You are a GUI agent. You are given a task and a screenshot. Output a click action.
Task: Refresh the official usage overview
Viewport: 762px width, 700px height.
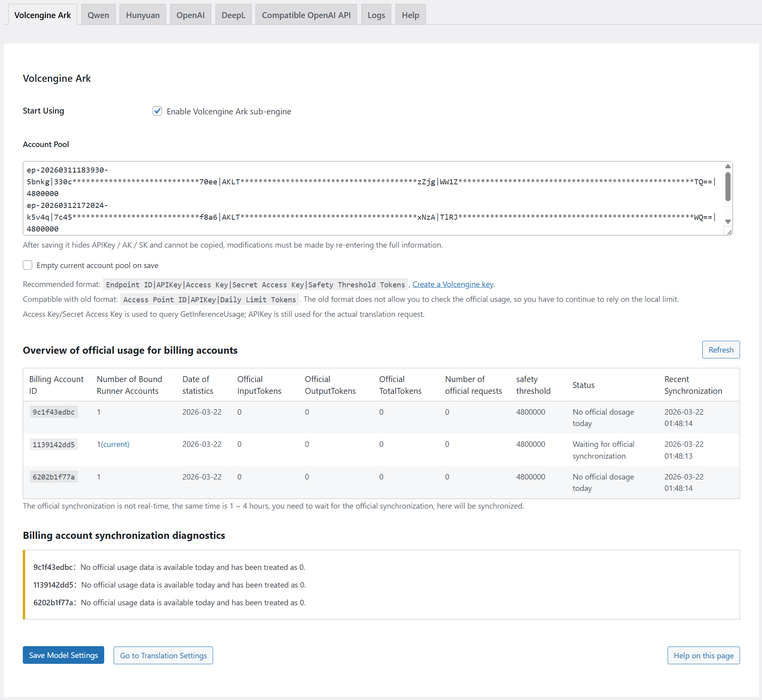tap(721, 349)
